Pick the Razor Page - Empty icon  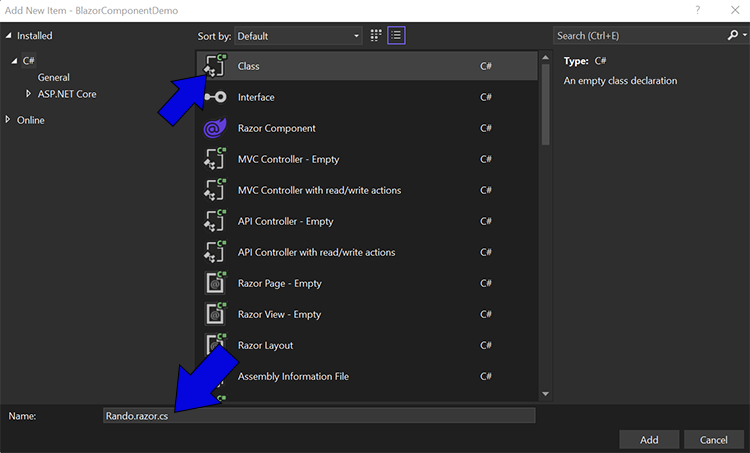[x=215, y=283]
